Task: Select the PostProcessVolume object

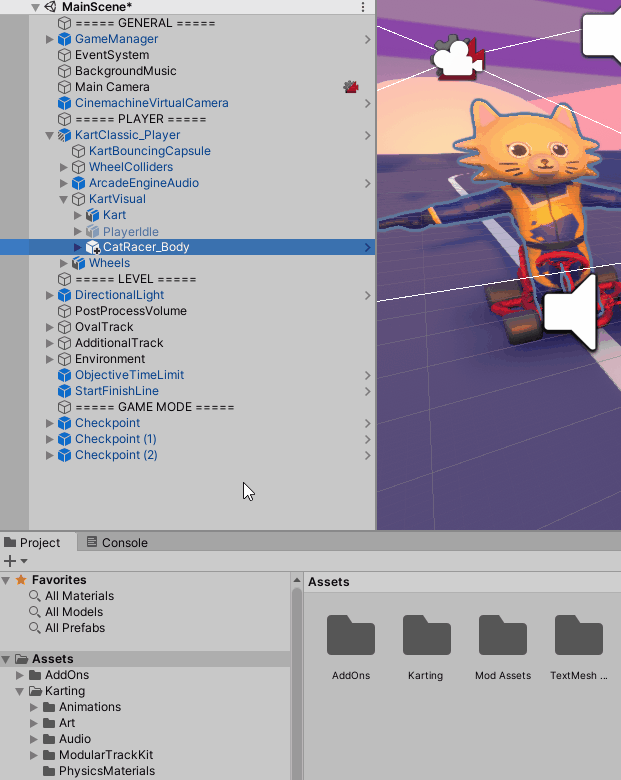Action: (130, 311)
